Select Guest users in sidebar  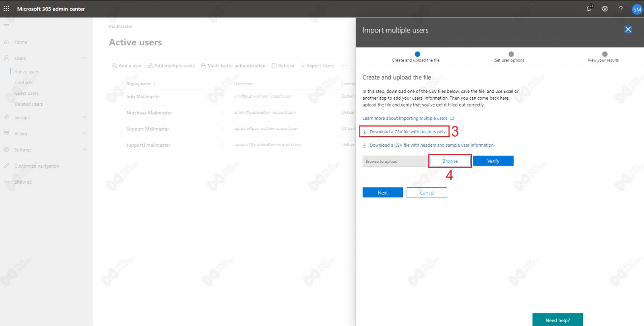[27, 93]
